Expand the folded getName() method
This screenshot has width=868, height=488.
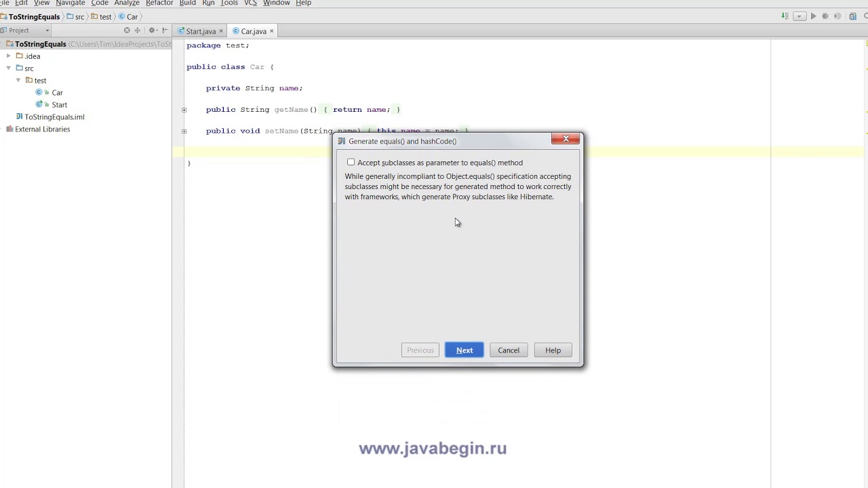(184, 110)
